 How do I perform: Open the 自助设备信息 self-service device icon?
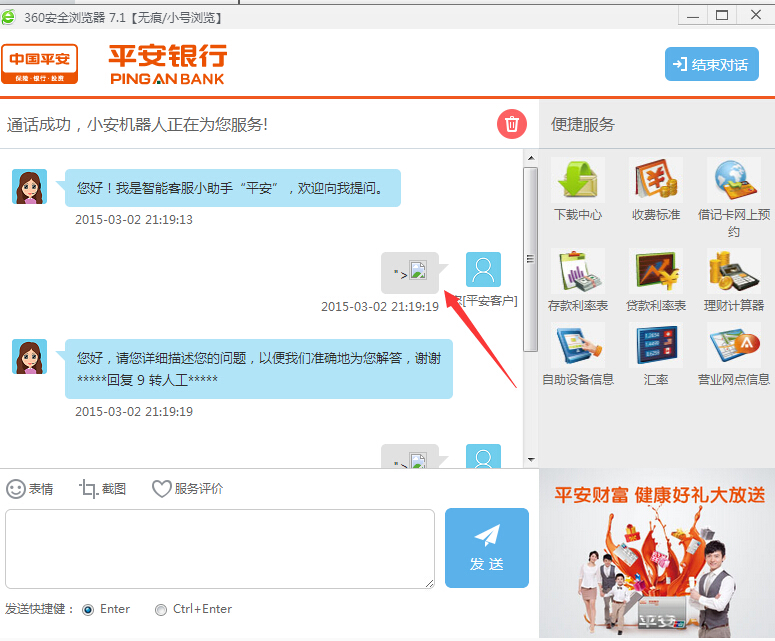pos(578,345)
